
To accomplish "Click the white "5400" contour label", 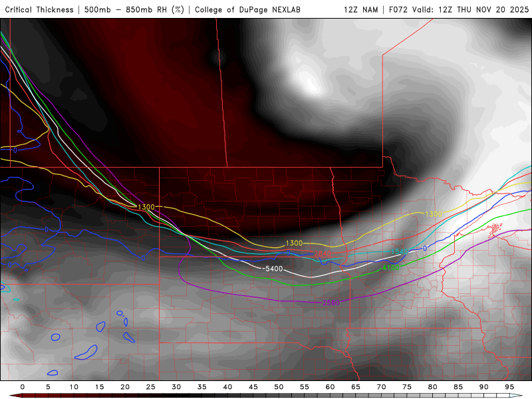I will coord(274,269).
